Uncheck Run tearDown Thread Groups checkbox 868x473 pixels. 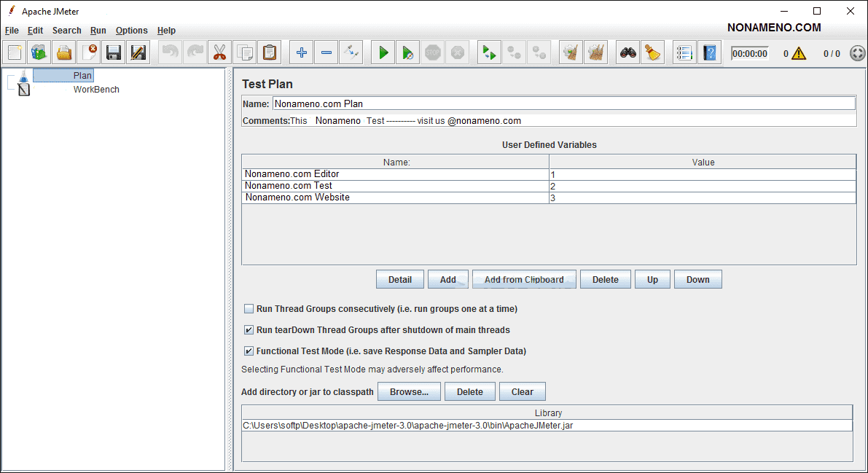click(x=249, y=330)
